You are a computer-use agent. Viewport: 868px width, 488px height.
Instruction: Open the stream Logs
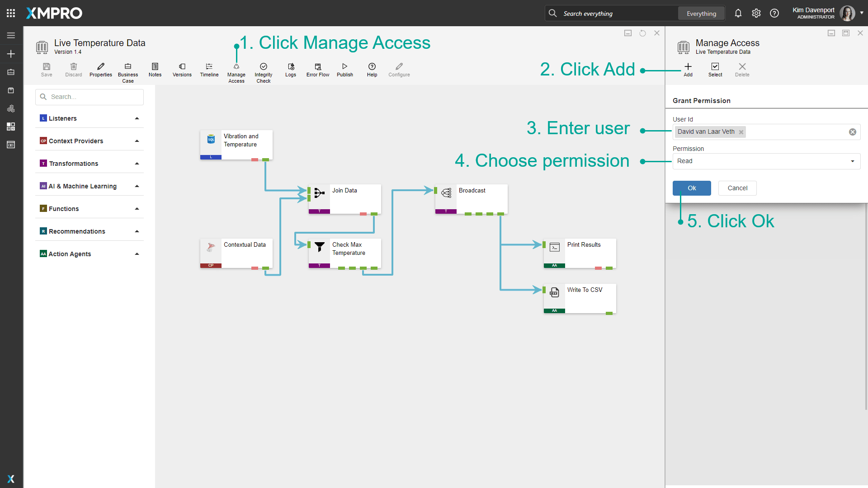291,70
